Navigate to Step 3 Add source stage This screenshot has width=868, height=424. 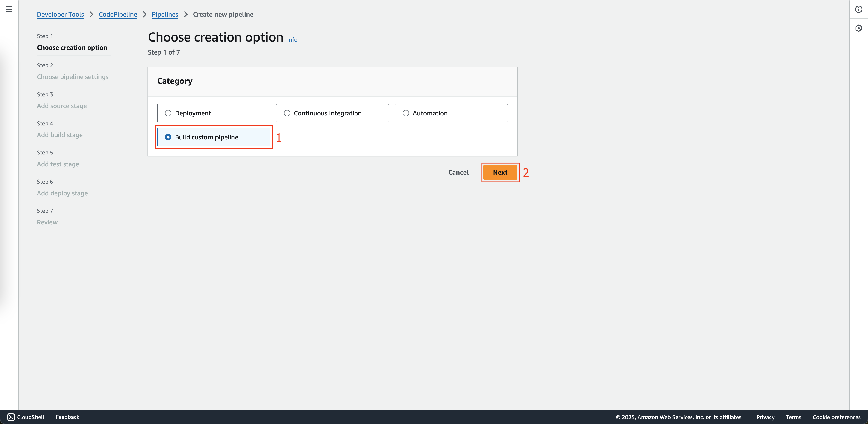pos(62,105)
